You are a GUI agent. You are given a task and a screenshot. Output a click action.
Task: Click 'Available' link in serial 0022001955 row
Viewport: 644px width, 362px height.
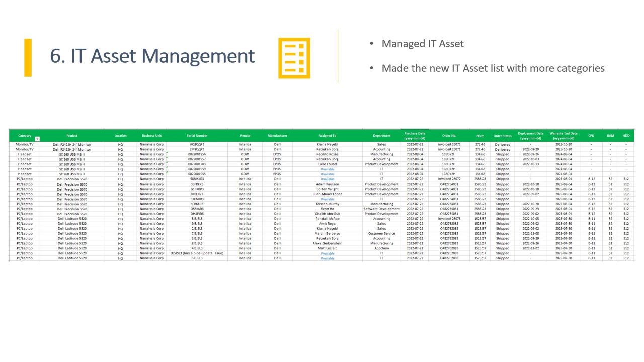pyautogui.click(x=328, y=174)
